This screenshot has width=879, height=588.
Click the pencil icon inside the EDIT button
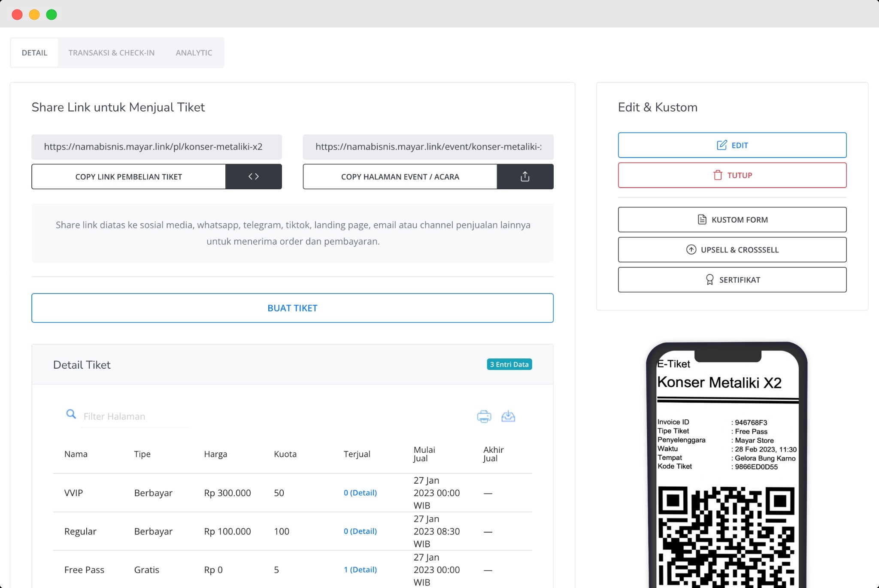click(x=721, y=145)
